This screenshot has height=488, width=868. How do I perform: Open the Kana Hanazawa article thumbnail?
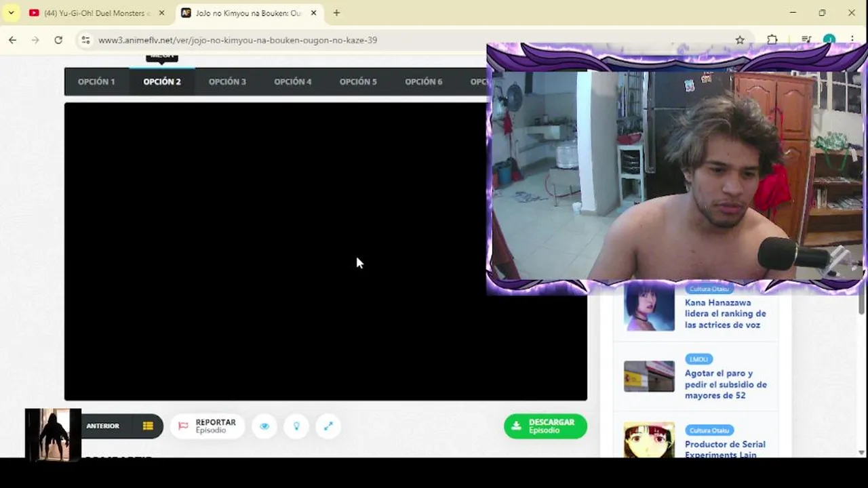(x=649, y=308)
